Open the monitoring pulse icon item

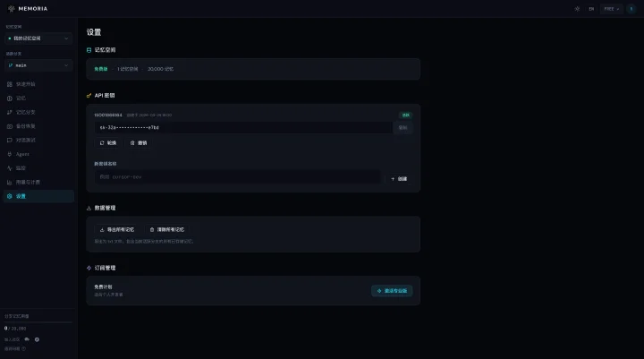pyautogui.click(x=10, y=168)
